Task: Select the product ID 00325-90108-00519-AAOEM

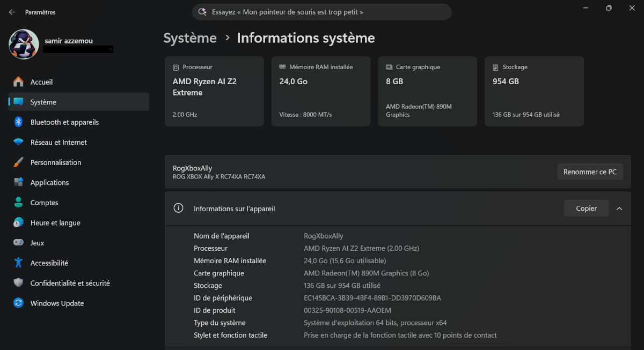Action: (347, 310)
